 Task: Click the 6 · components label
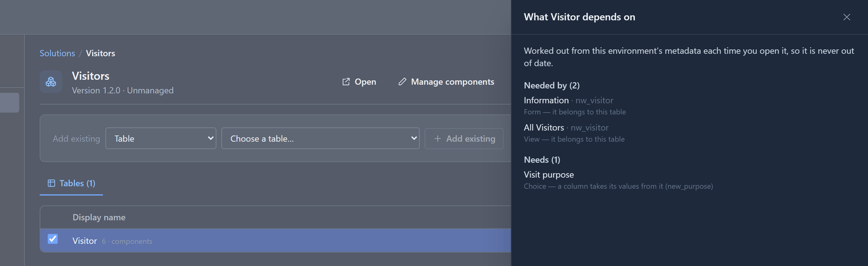127,241
